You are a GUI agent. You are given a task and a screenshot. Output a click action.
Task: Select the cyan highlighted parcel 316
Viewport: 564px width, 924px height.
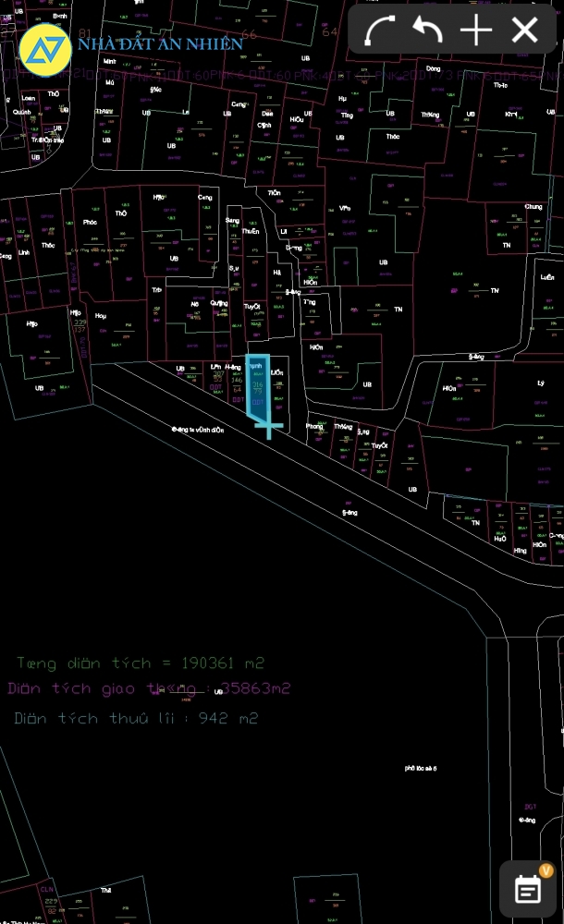[x=257, y=386]
